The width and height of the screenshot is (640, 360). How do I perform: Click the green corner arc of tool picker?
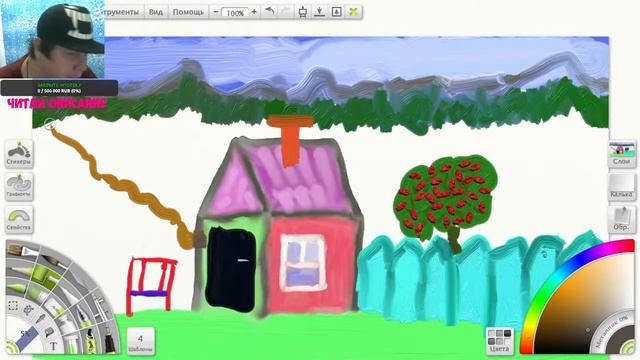click(x=12, y=347)
